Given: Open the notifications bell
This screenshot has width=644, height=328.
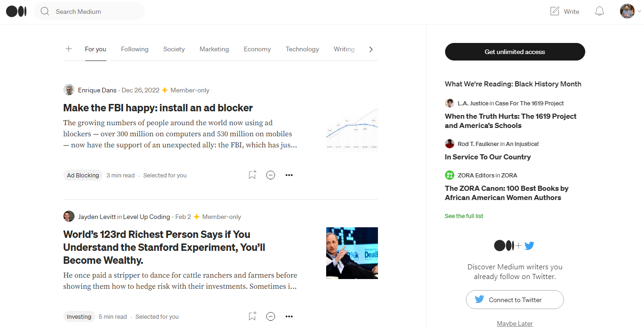Looking at the screenshot, I should [600, 12].
